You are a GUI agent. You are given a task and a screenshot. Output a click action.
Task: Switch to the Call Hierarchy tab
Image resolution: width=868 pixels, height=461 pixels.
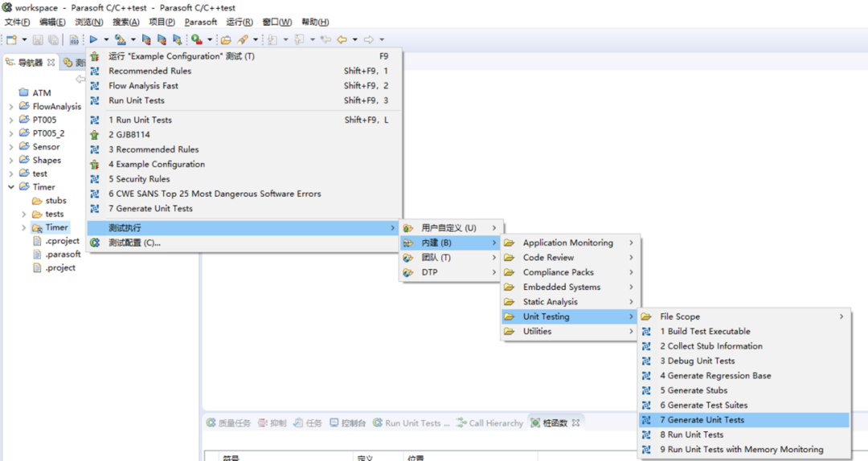pos(495,423)
